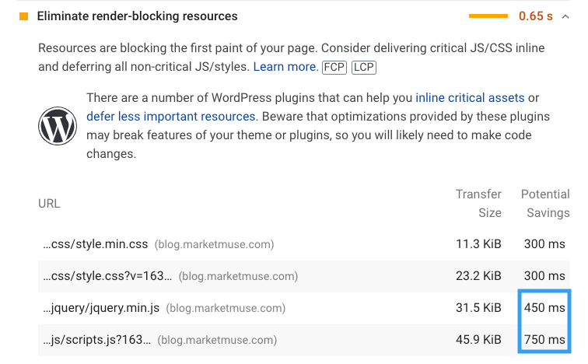Click the 0.65 s savings value
This screenshot has width=588, height=364.
[x=535, y=16]
